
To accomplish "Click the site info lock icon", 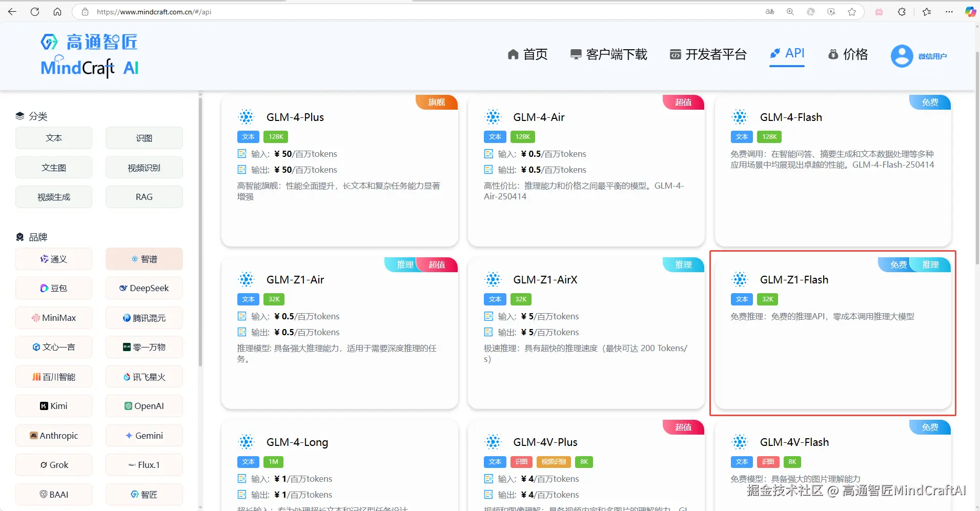I will [x=85, y=12].
